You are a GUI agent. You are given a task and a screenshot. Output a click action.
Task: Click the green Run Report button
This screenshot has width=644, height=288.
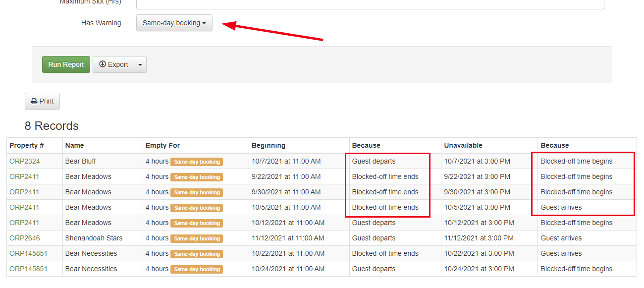(66, 64)
